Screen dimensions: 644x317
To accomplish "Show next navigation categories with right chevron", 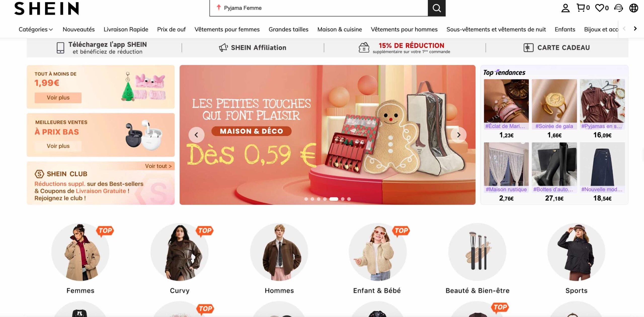I will (x=635, y=29).
